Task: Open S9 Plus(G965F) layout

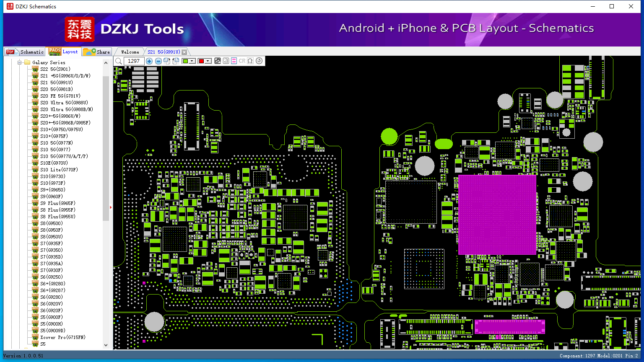Action: coord(58,203)
